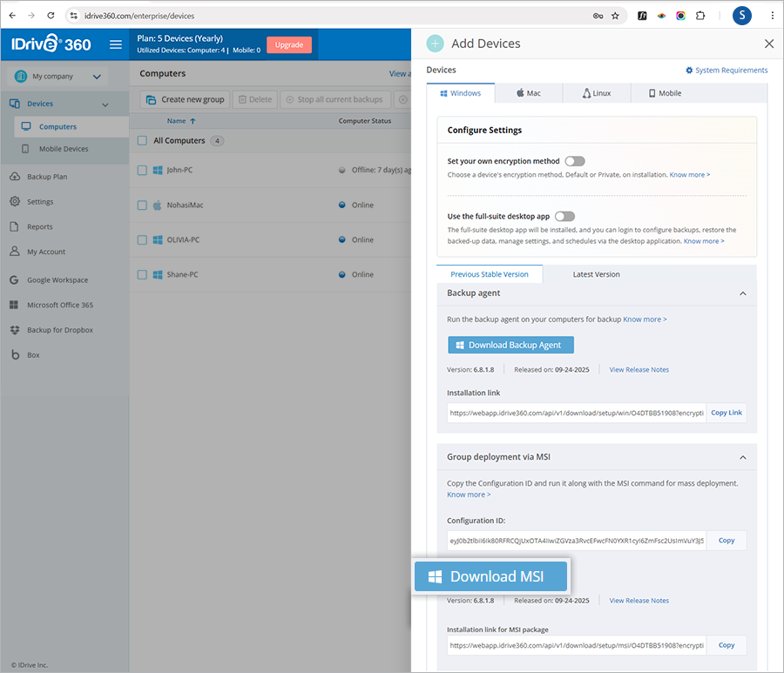784x673 pixels.
Task: Select the NohasiMac checkbox
Action: [142, 205]
